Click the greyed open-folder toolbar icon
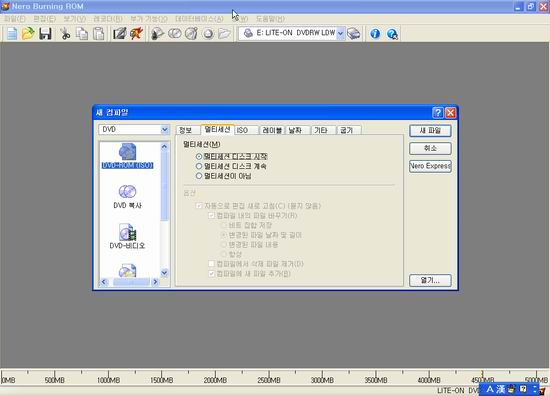Screen dimensions: 550x396 pyautogui.click(x=224, y=34)
